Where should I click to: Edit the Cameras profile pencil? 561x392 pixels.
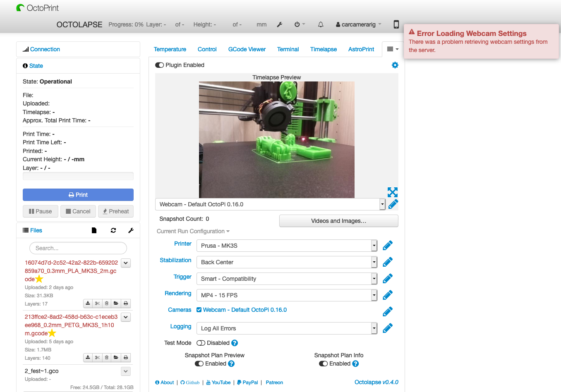tap(388, 312)
